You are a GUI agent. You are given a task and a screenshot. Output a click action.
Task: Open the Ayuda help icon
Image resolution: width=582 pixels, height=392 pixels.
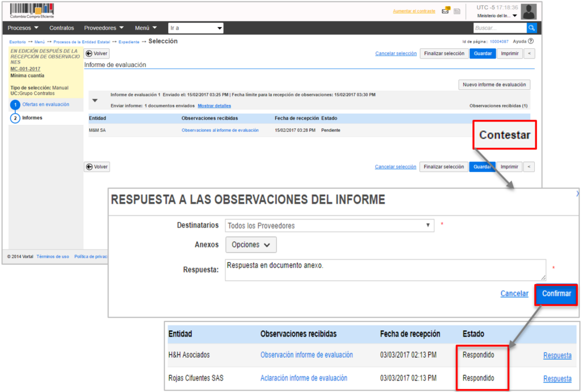(x=530, y=41)
